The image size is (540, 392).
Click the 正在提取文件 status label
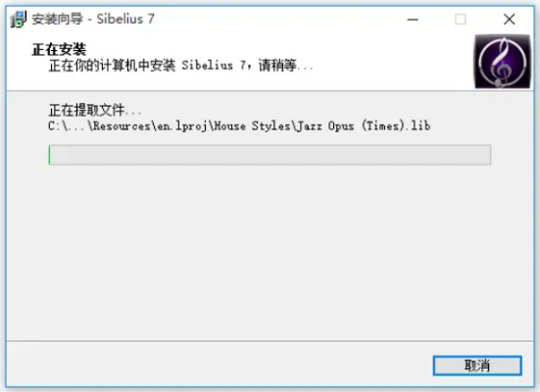pos(95,110)
